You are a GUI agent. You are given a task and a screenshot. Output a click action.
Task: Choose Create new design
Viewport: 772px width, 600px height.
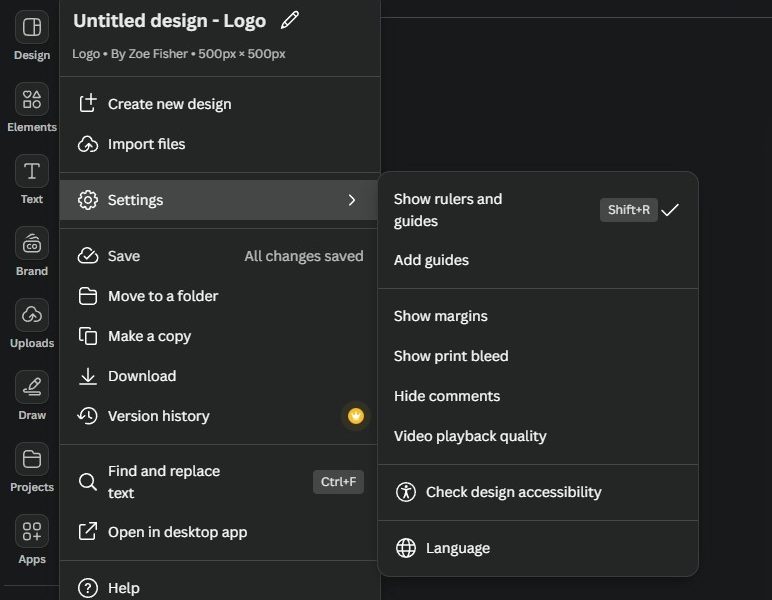pos(169,104)
